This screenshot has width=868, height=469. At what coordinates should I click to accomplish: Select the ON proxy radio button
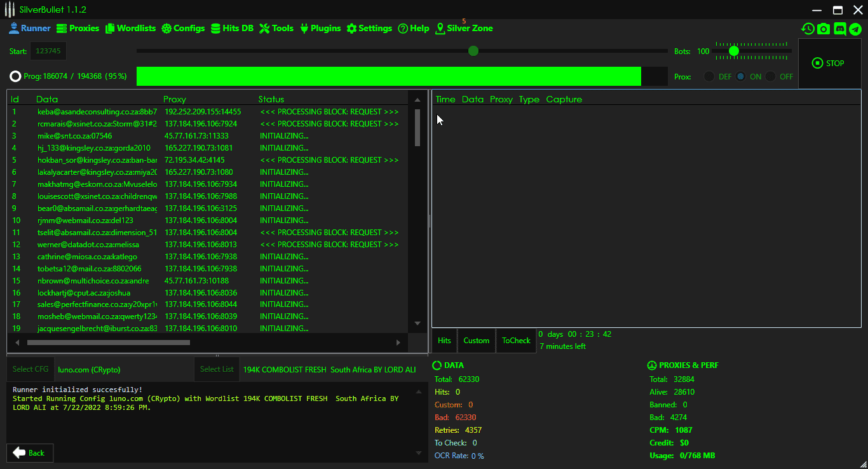741,76
